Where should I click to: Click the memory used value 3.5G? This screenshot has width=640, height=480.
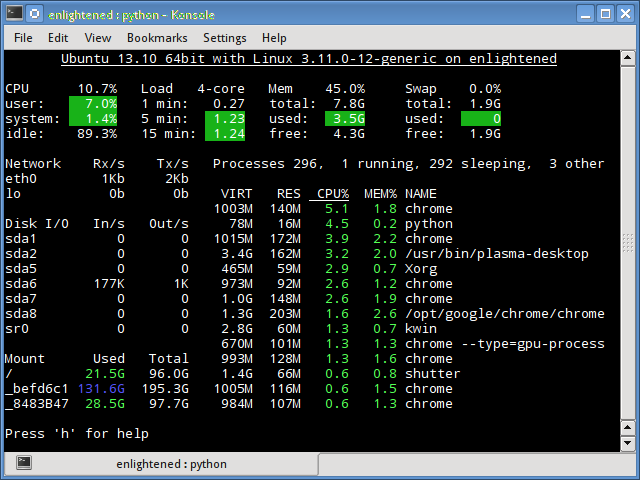pyautogui.click(x=345, y=118)
